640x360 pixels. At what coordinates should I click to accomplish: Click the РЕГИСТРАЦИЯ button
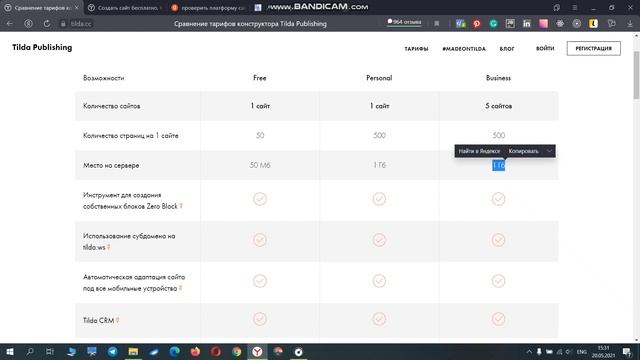pos(593,48)
